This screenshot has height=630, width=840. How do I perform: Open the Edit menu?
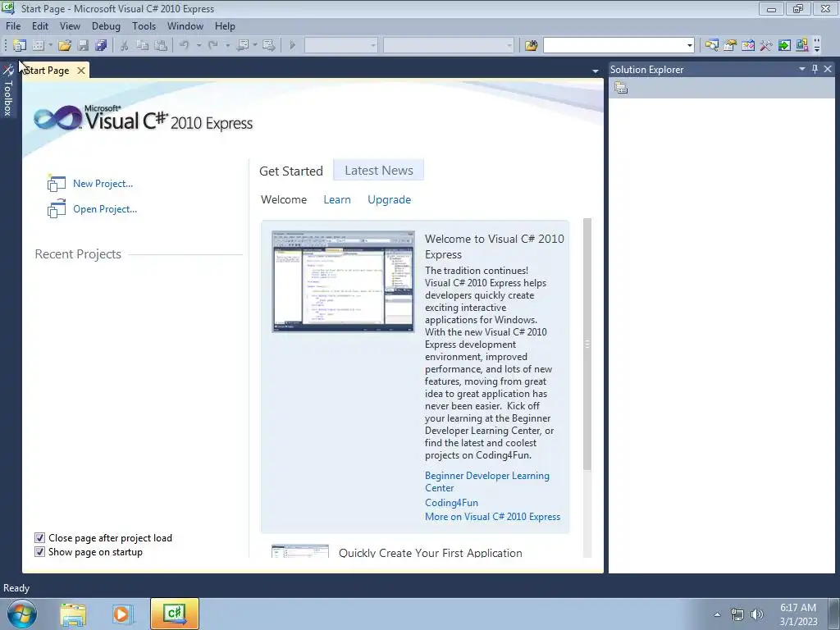coord(40,25)
